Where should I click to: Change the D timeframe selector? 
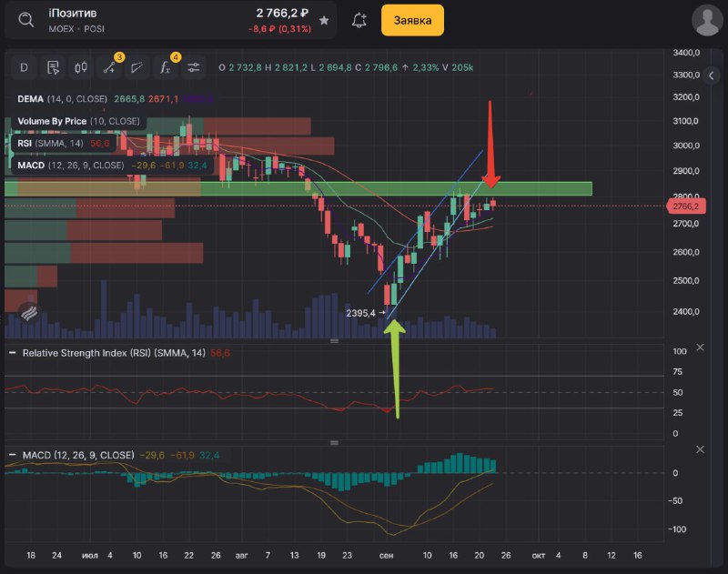(x=25, y=67)
